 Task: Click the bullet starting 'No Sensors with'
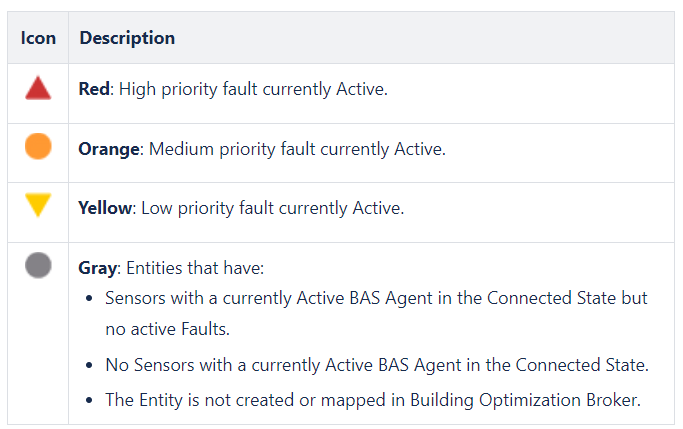pyautogui.click(x=376, y=365)
